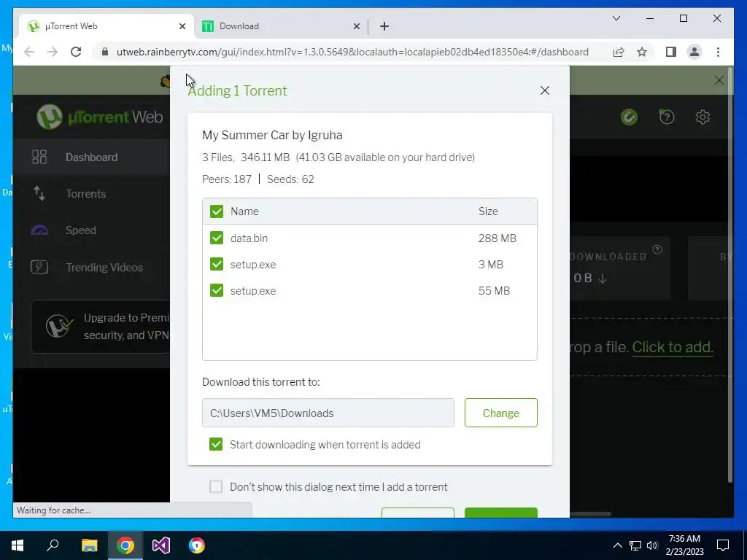Click the Upgrade to Premium banner icon
Screen dimensions: 747x560
(59, 326)
